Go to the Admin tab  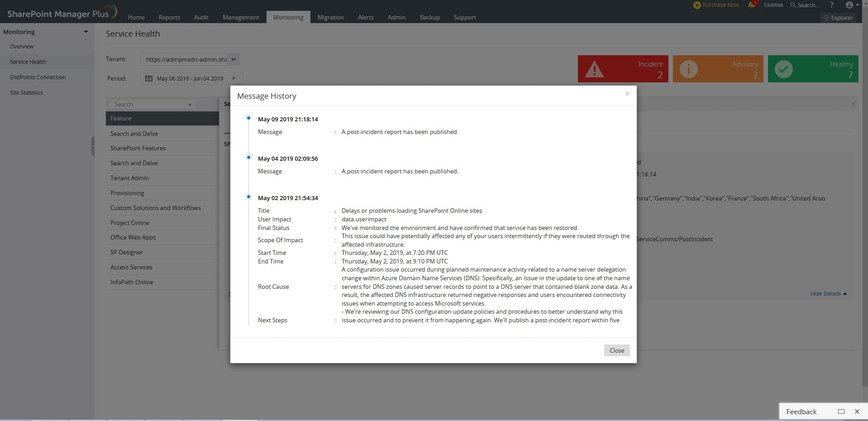[396, 17]
